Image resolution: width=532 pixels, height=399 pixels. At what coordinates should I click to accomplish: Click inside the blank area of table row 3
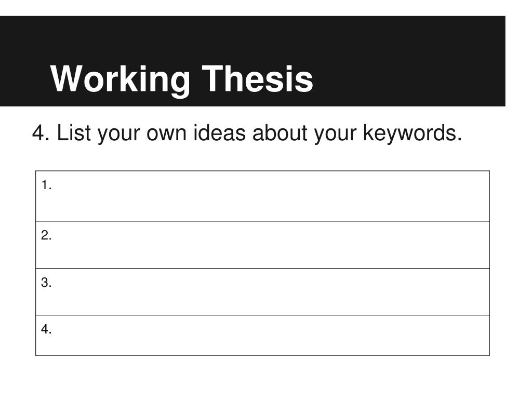262,292
